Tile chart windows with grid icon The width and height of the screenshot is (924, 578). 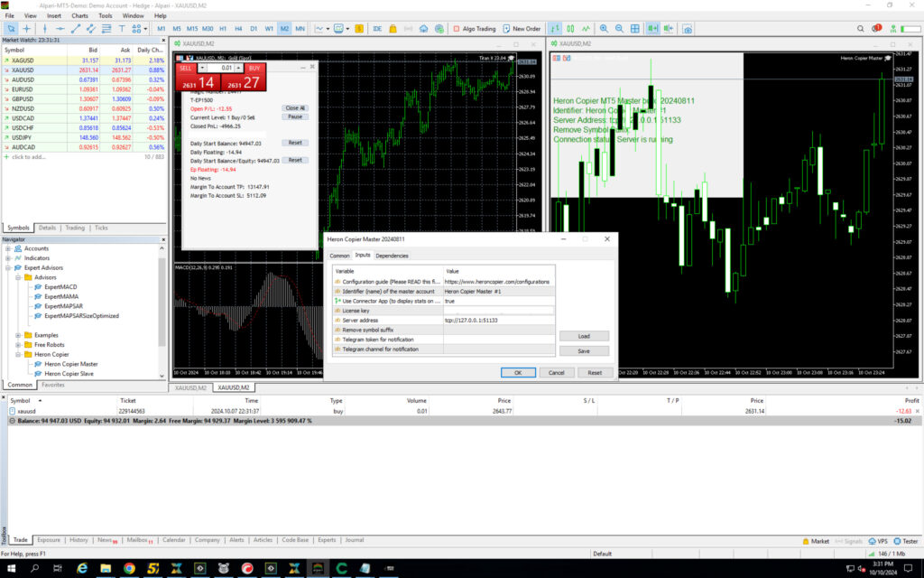click(634, 28)
